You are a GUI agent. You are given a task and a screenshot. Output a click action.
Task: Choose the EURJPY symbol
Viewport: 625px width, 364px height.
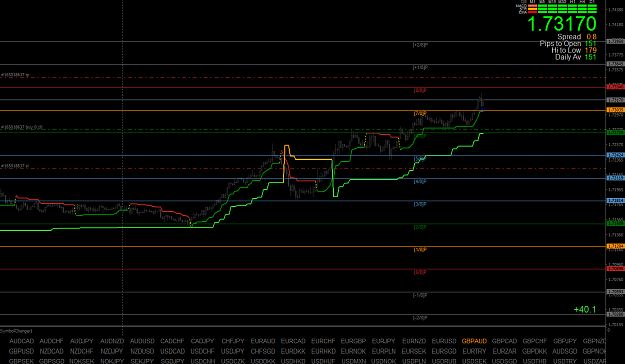click(x=383, y=341)
